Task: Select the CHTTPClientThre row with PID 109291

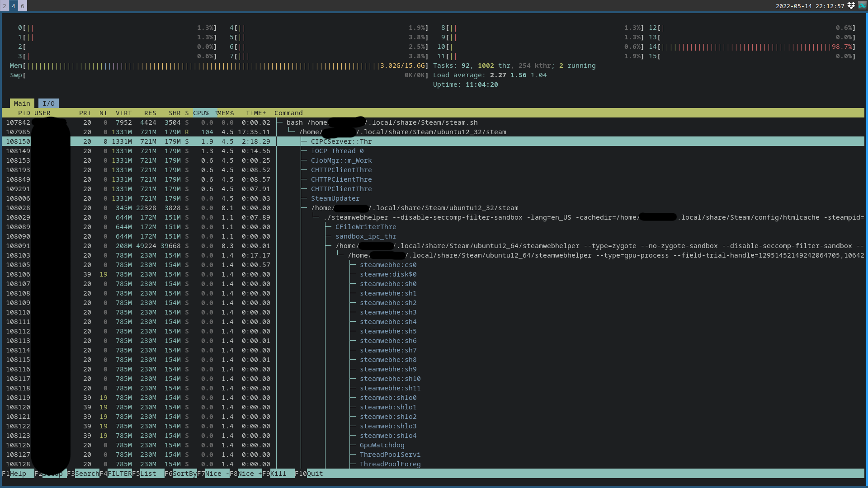Action: 433,189
